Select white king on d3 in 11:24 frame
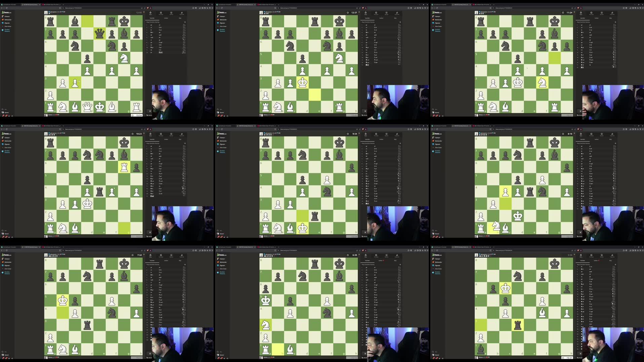644x362 pixels. click(x=518, y=83)
